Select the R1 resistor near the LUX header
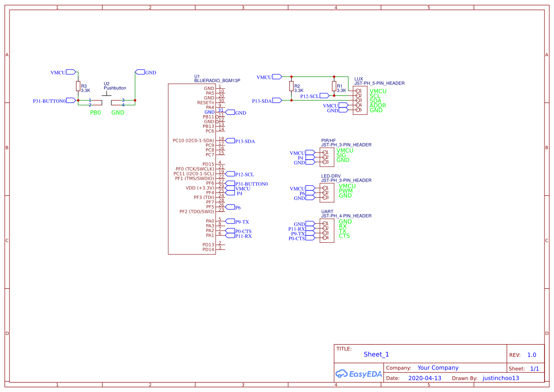 [334, 86]
